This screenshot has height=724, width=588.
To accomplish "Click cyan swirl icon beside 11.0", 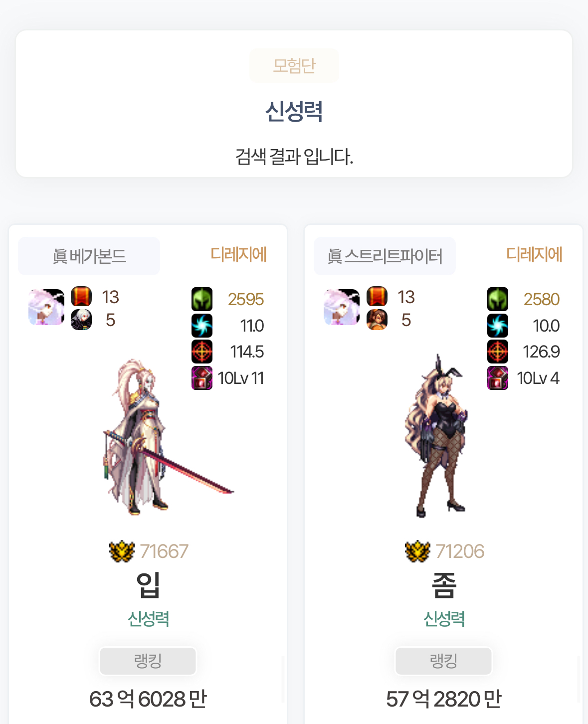I will point(202,326).
